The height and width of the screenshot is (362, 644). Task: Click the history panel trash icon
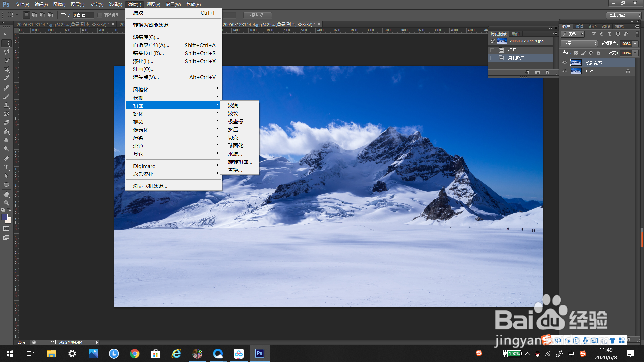pyautogui.click(x=547, y=73)
